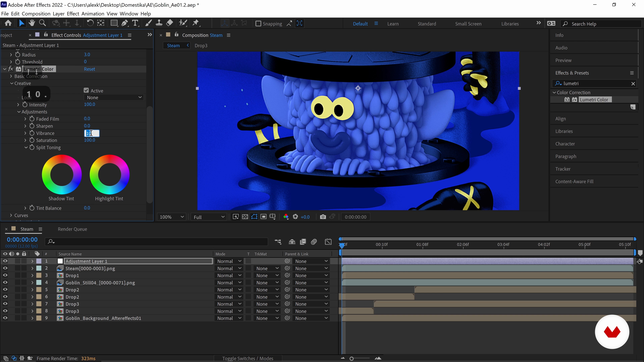Expand the Basic Correction section
The width and height of the screenshot is (644, 362).
pos(11,76)
